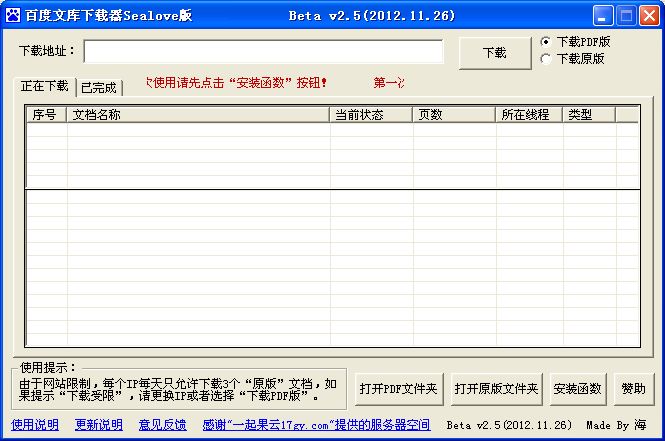
Task: Open the PDF folder with 打开PDF文件夹
Action: coord(399,389)
